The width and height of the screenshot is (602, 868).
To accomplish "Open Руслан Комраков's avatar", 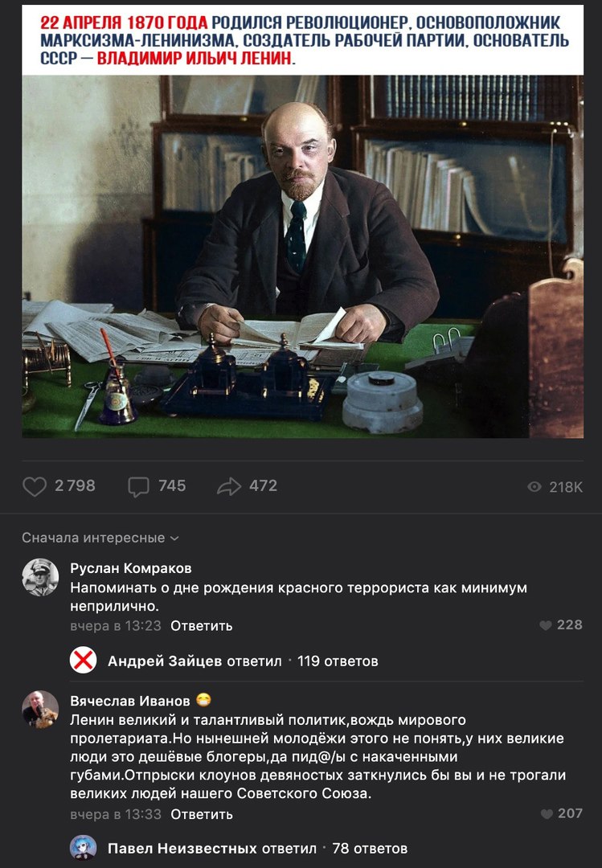I will point(40,577).
